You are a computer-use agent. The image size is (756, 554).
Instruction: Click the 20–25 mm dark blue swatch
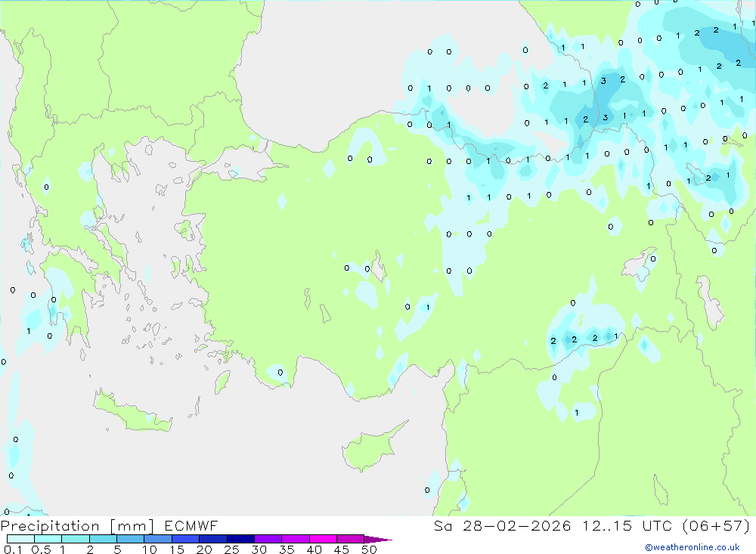(x=212, y=539)
